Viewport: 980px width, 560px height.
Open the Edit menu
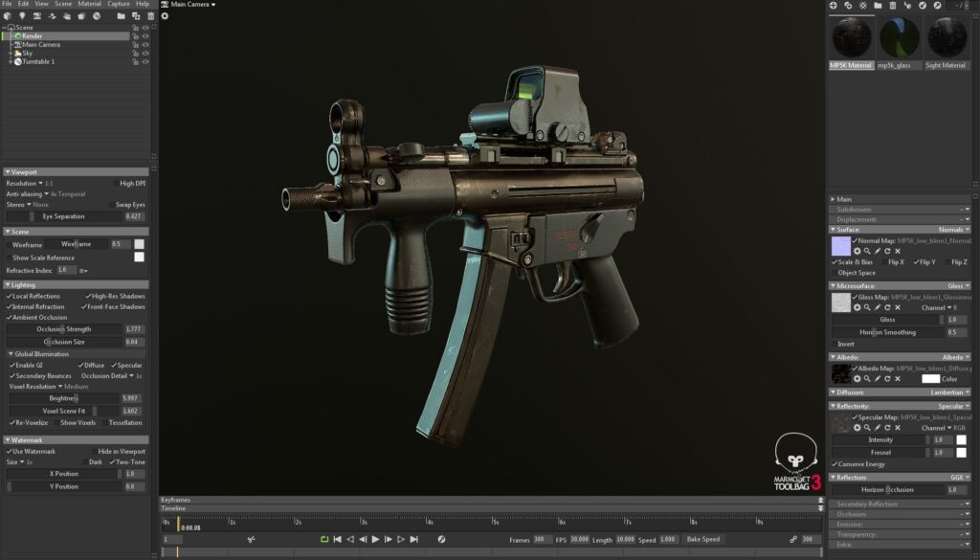click(x=23, y=4)
